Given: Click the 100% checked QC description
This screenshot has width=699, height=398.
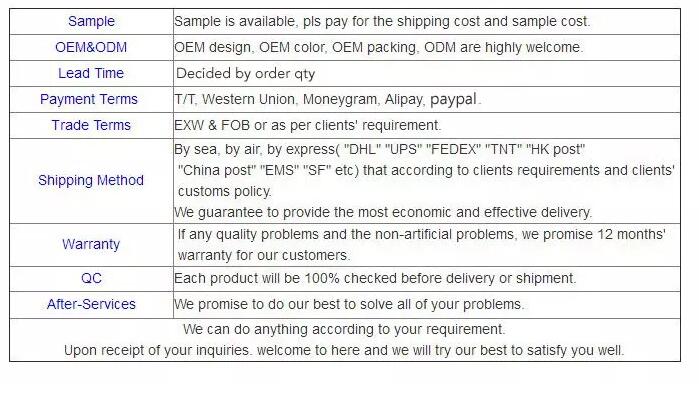Looking at the screenshot, I should coord(375,279).
